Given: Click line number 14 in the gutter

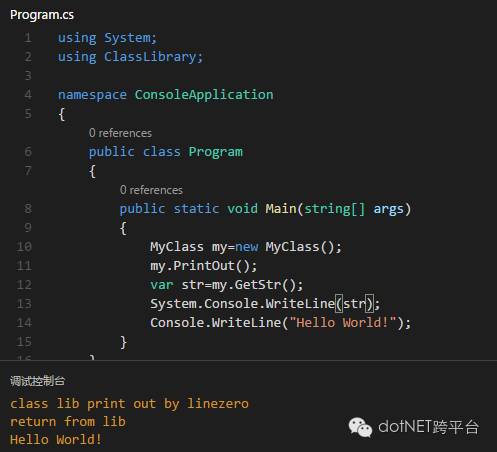Looking at the screenshot, I should pos(24,323).
